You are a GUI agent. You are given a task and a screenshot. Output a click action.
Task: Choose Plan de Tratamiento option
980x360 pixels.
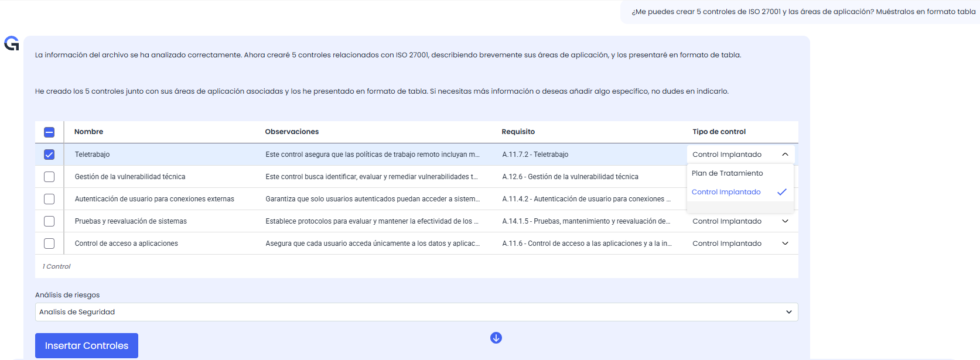coord(727,173)
